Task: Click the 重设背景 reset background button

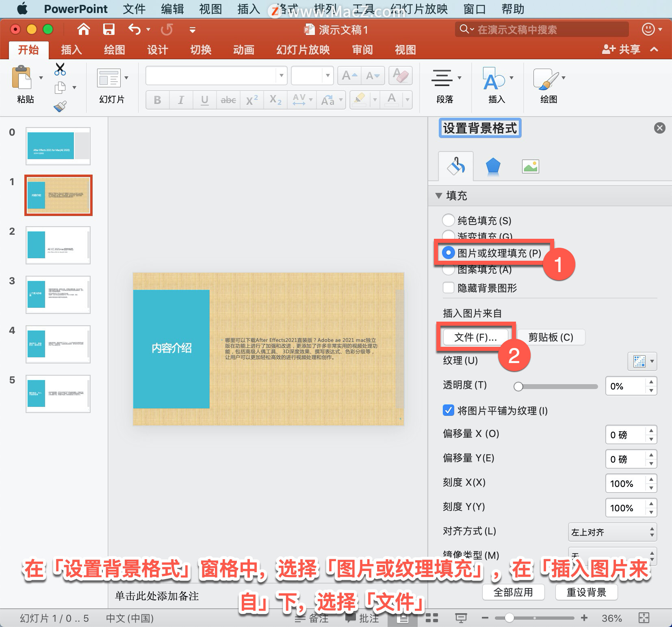Action: (586, 592)
